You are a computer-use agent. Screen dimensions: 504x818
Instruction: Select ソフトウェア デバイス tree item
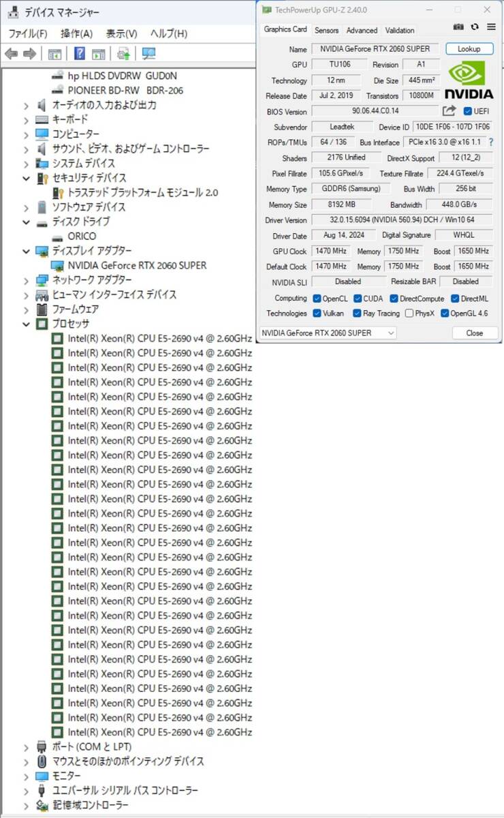(89, 207)
